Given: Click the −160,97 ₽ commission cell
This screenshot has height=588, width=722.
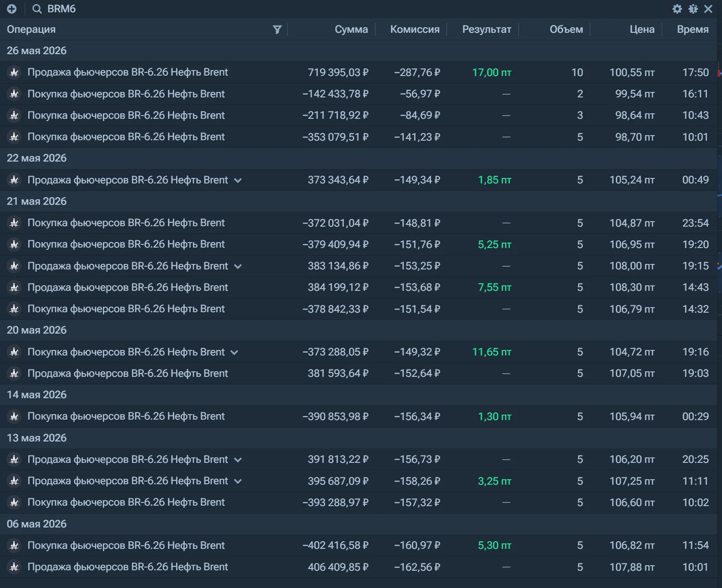Looking at the screenshot, I should tap(417, 546).
